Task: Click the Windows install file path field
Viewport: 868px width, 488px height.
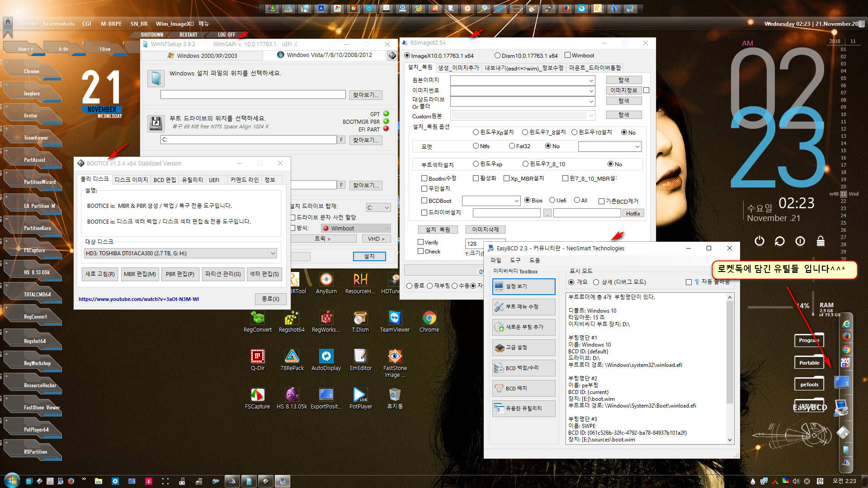Action: coord(253,94)
